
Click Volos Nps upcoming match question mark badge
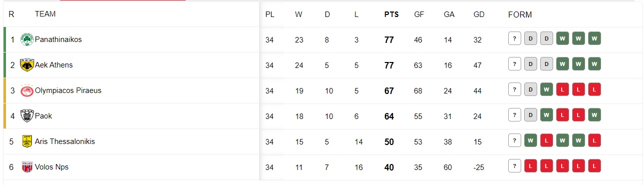click(x=515, y=166)
